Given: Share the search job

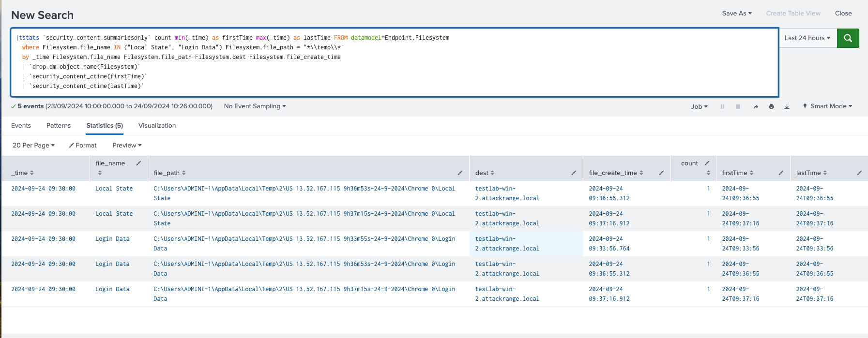Looking at the screenshot, I should pos(756,106).
